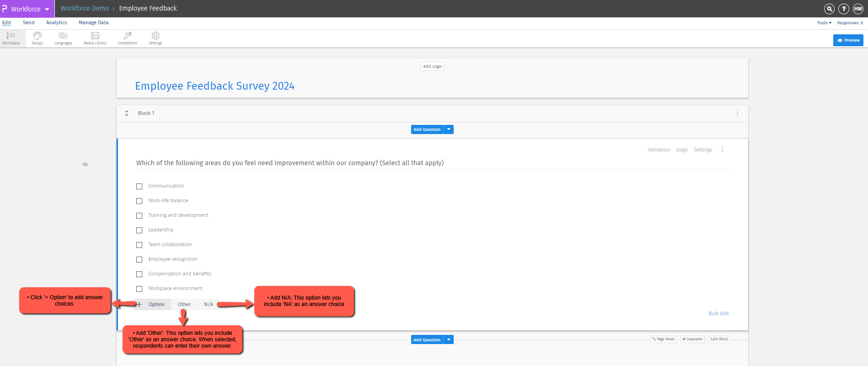Click the Preview button

click(x=848, y=40)
